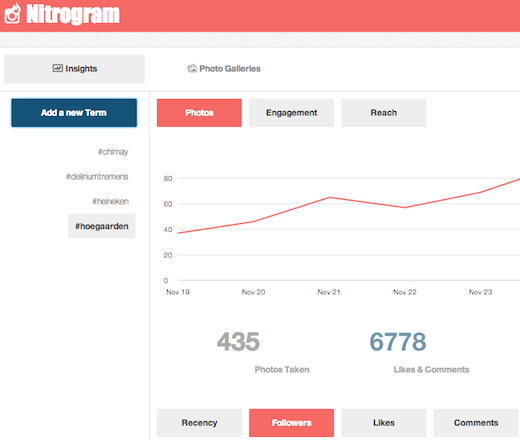Click the chart line peak at Nov 21
This screenshot has width=520, height=440.
(x=329, y=197)
